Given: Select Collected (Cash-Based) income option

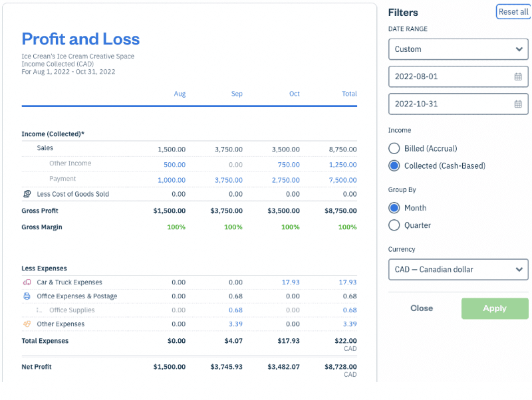Looking at the screenshot, I should click(x=394, y=165).
